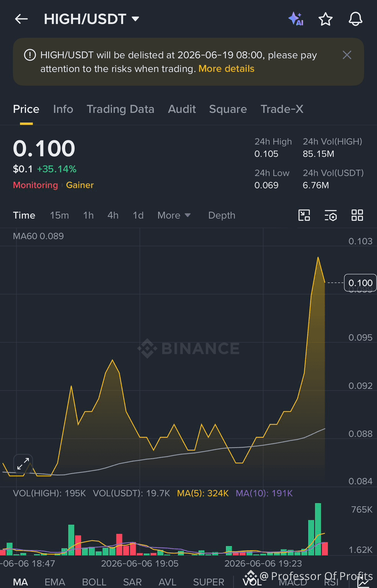The width and height of the screenshot is (377, 588).
Task: Enable the RSI sub-indicator
Action: coord(331,582)
